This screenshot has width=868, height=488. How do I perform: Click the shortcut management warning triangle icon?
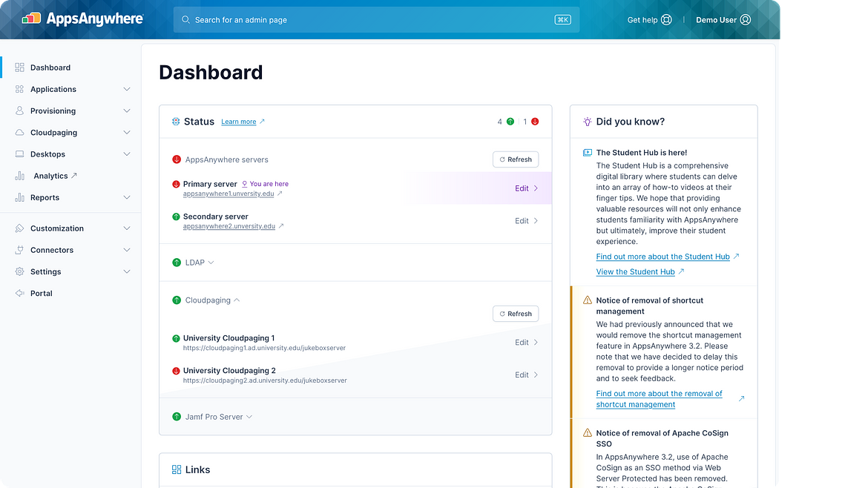pyautogui.click(x=588, y=300)
